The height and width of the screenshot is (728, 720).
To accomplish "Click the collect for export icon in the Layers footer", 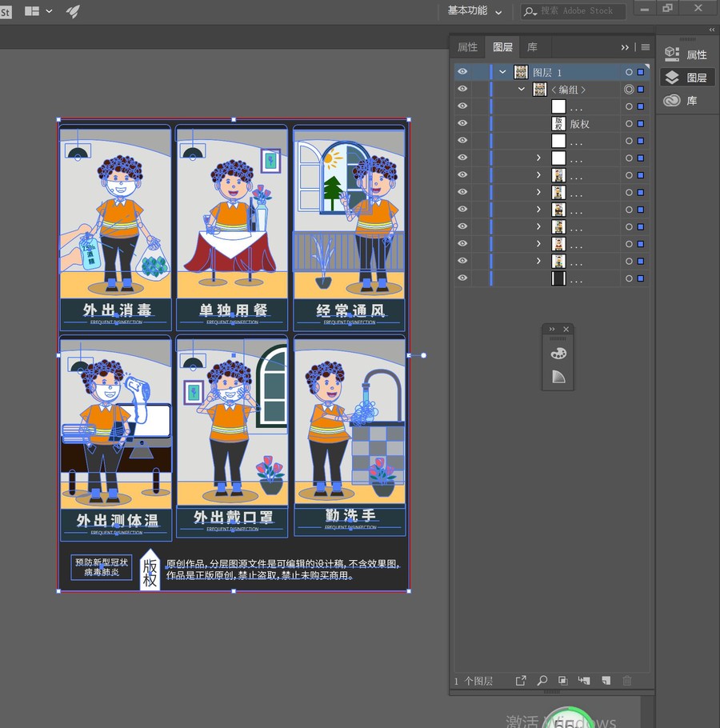I will [520, 680].
